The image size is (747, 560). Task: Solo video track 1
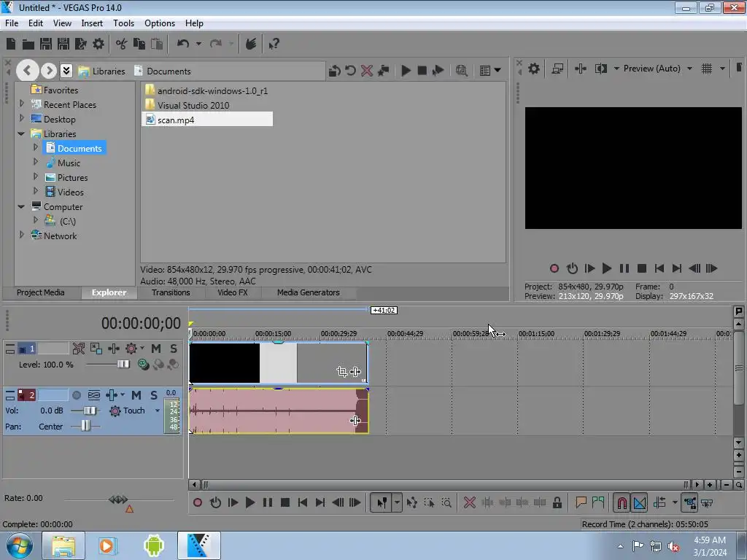(174, 349)
